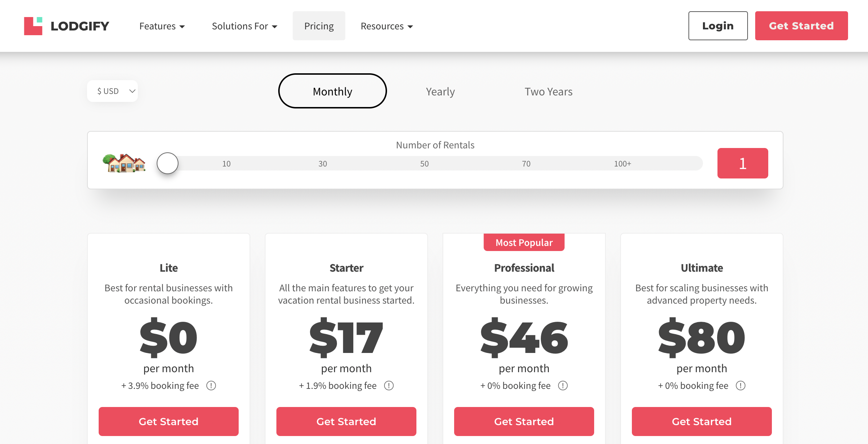Click the info icon next to Starter's booking fee
This screenshot has width=868, height=444.
(x=389, y=386)
